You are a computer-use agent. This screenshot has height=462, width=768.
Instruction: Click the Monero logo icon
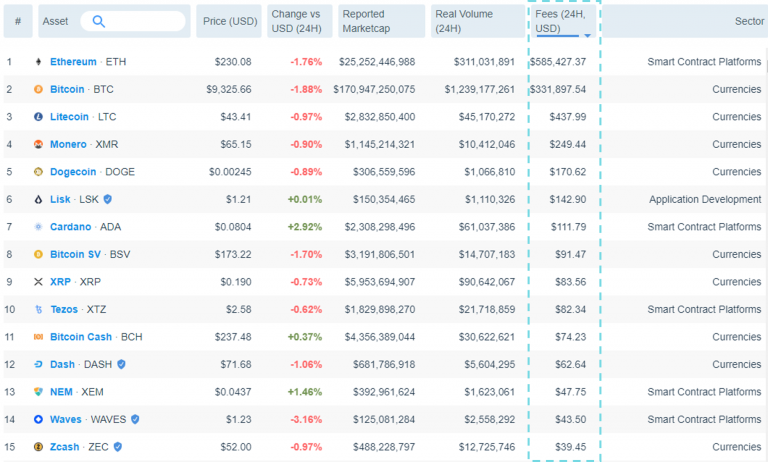tap(38, 144)
